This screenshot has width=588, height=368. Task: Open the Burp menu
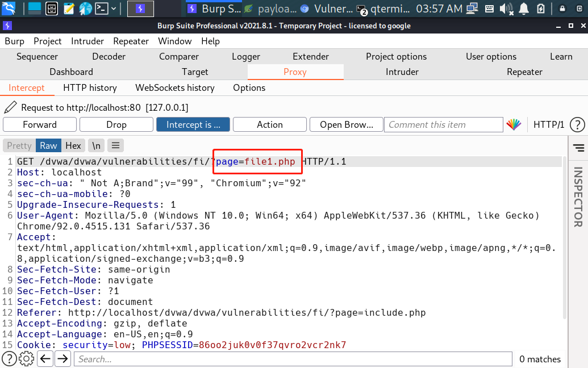coord(15,41)
